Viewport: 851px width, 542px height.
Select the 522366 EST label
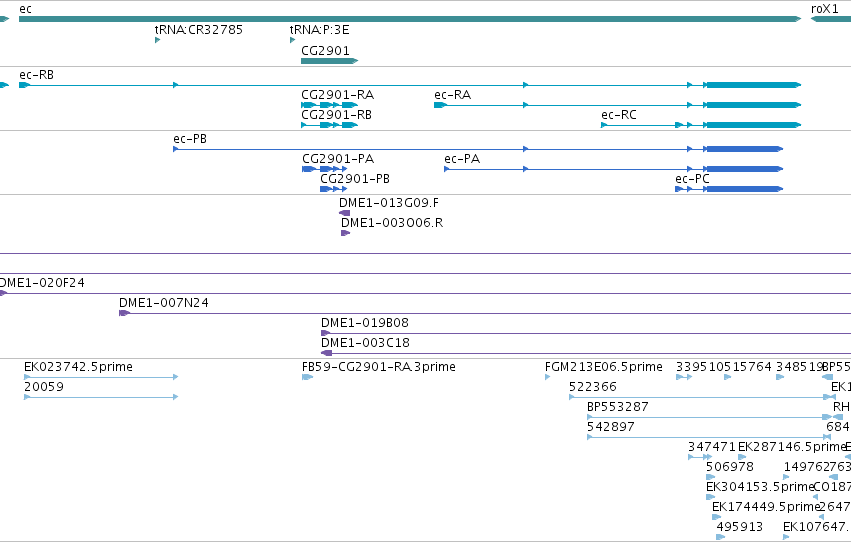coord(593,387)
